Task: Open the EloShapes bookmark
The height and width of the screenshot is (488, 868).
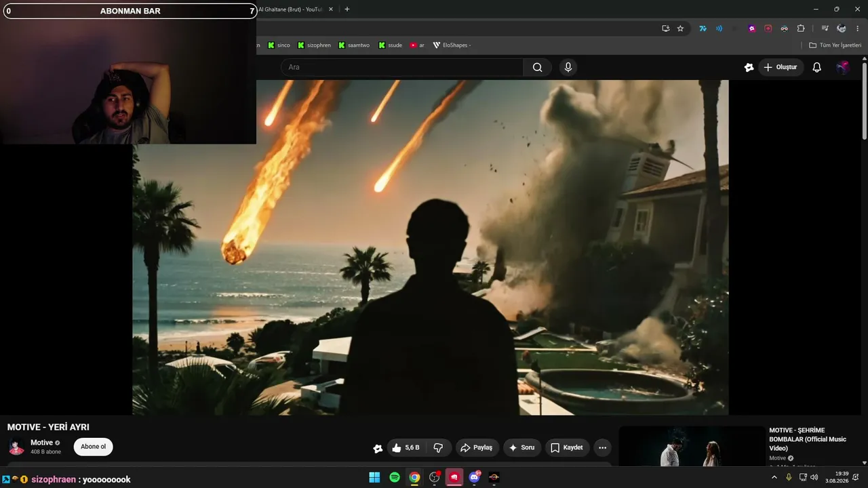Action: coord(452,45)
